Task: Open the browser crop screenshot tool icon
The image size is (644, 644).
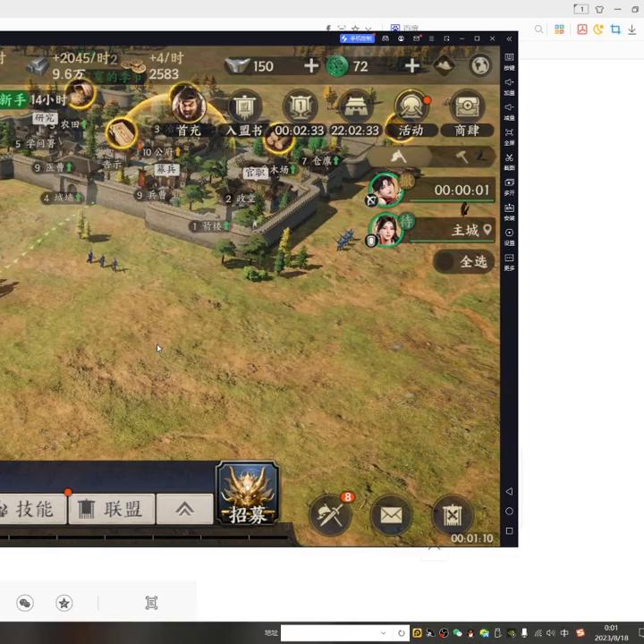Action: click(x=615, y=30)
